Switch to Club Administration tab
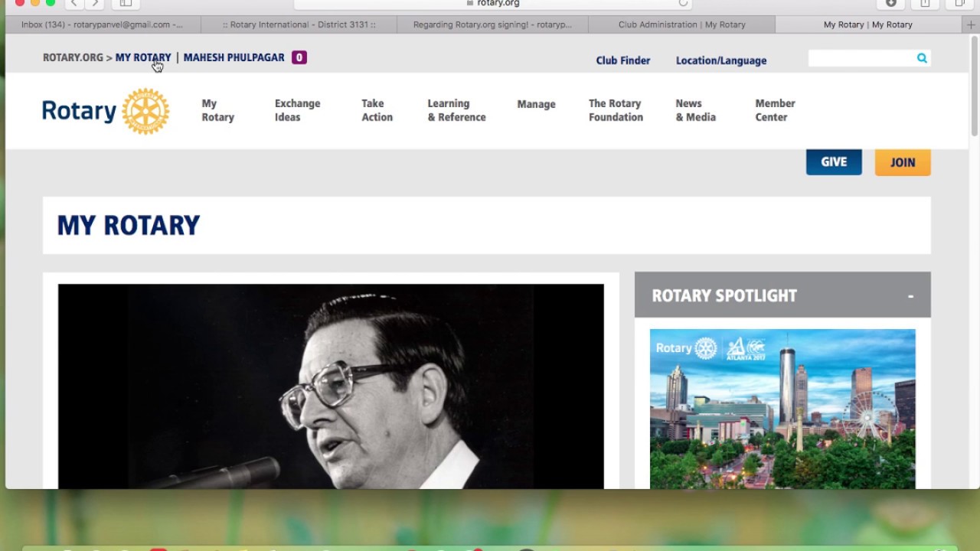The image size is (980, 551). pos(681,24)
